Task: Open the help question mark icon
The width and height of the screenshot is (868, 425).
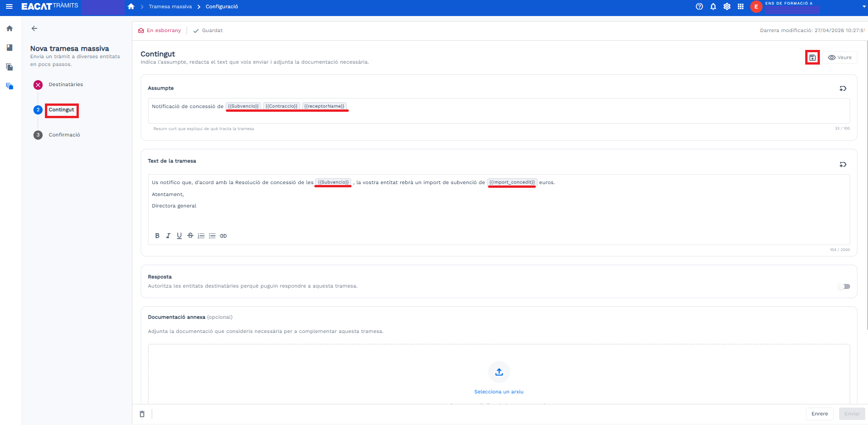Action: (x=699, y=6)
